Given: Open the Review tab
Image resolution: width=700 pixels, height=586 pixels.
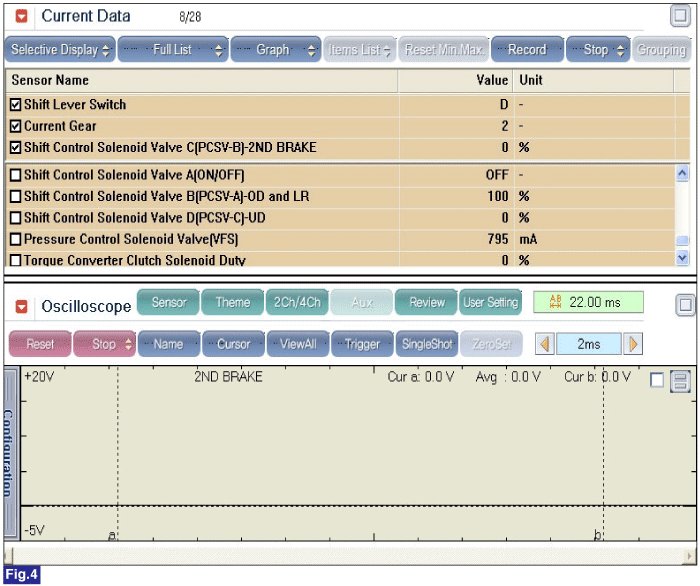Looking at the screenshot, I should [426, 302].
